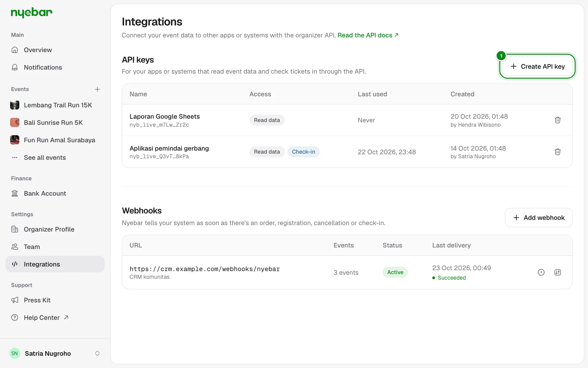This screenshot has width=588, height=368.
Task: Click the Laporan Google Sheets key name
Action: click(164, 117)
